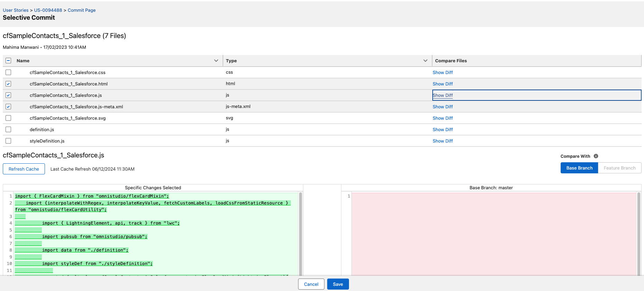Select the styleDefinition.js file name
Screen dimensions: 644x291
47,141
